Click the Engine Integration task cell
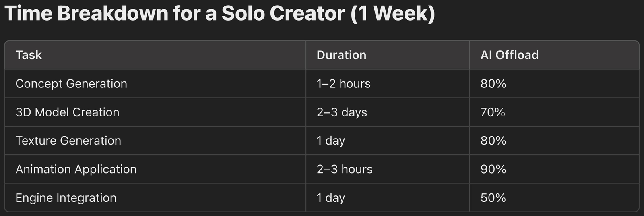The image size is (644, 216). (x=66, y=198)
